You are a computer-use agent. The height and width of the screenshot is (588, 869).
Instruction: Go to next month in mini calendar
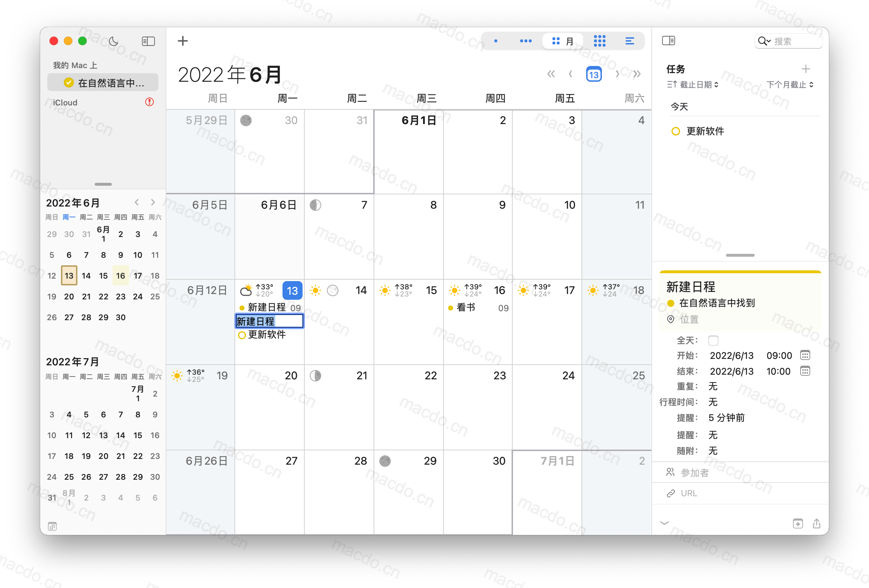point(153,202)
